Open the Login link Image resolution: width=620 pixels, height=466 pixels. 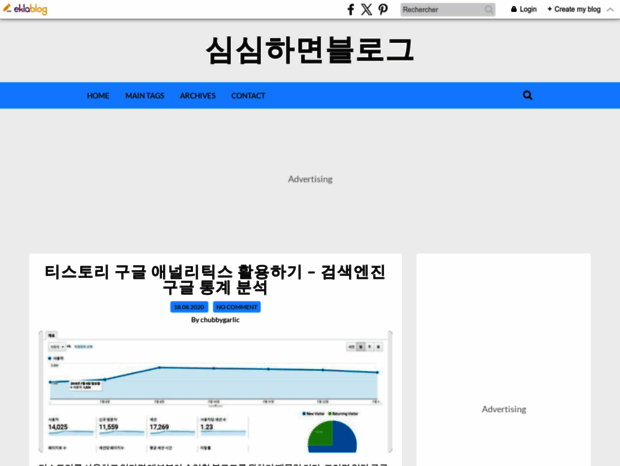coord(524,9)
